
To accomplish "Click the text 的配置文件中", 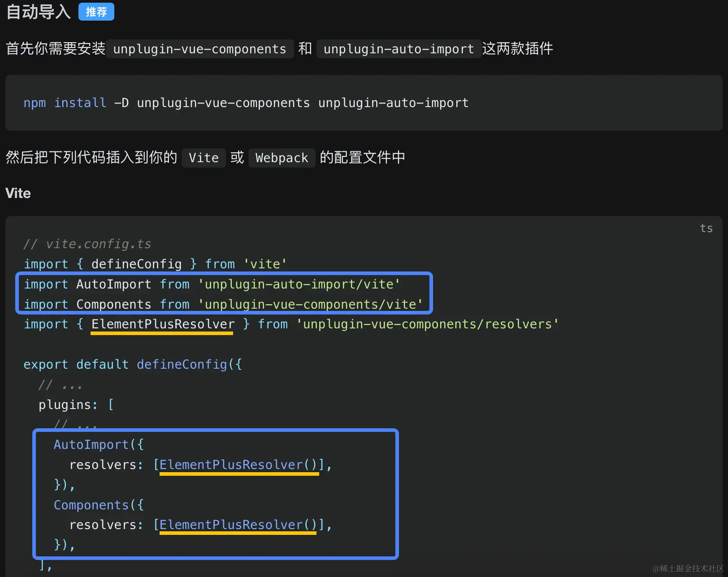I will (x=362, y=157).
